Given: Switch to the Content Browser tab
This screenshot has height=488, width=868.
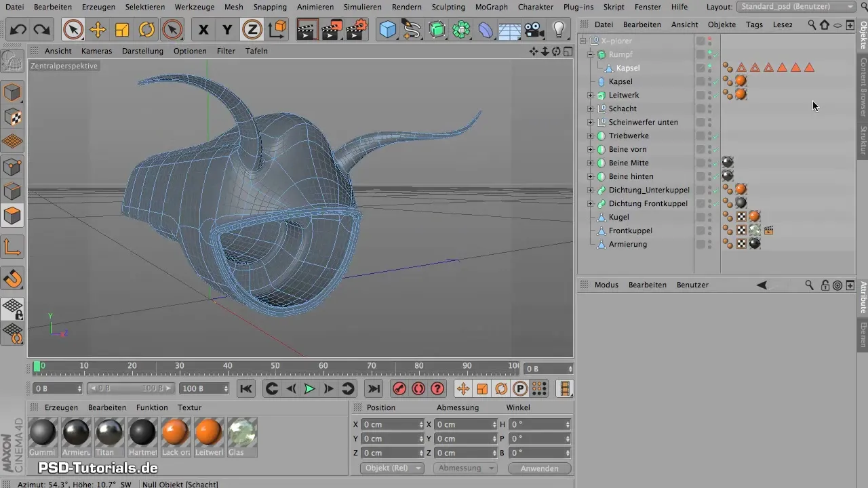Looking at the screenshot, I should 863,87.
